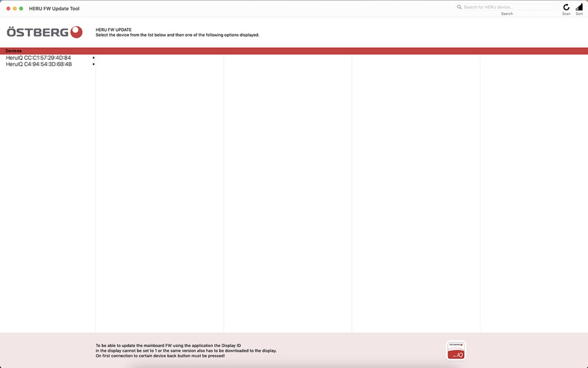Maximize the window with the green button
Viewport: 588px width, 368px height.
pos(21,9)
